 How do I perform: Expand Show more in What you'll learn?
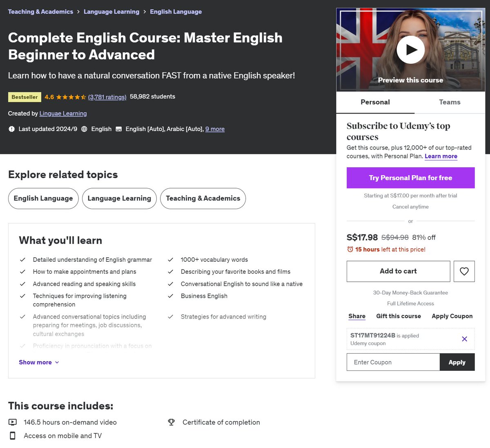pos(39,362)
